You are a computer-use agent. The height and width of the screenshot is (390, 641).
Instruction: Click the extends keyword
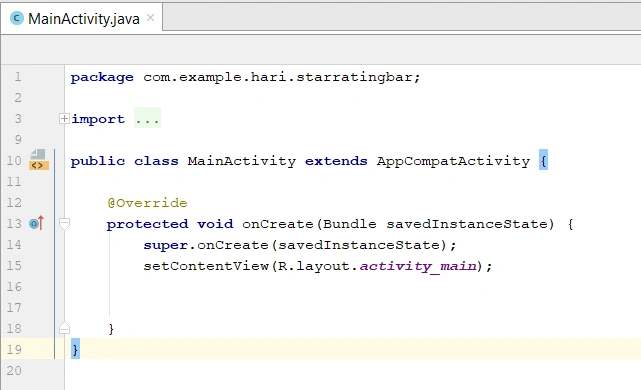[336, 161]
